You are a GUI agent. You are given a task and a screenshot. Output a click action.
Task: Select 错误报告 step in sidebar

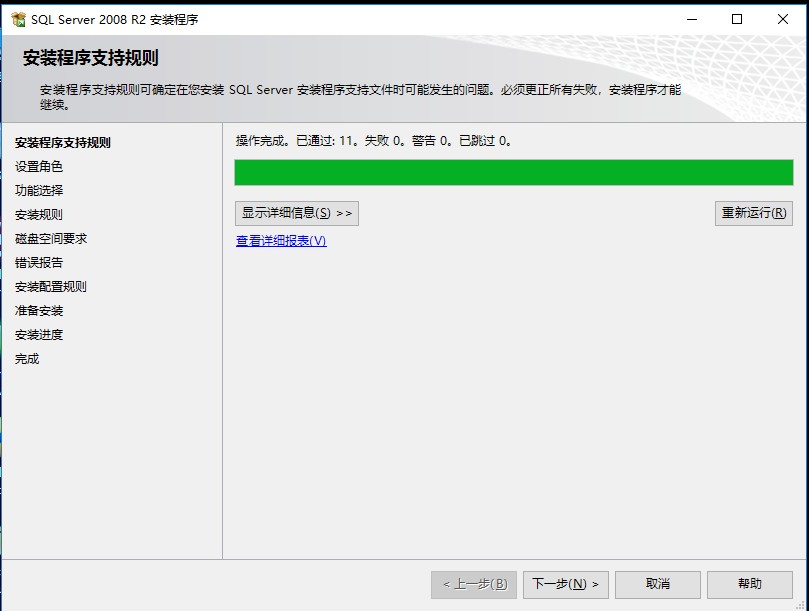pyautogui.click(x=39, y=262)
